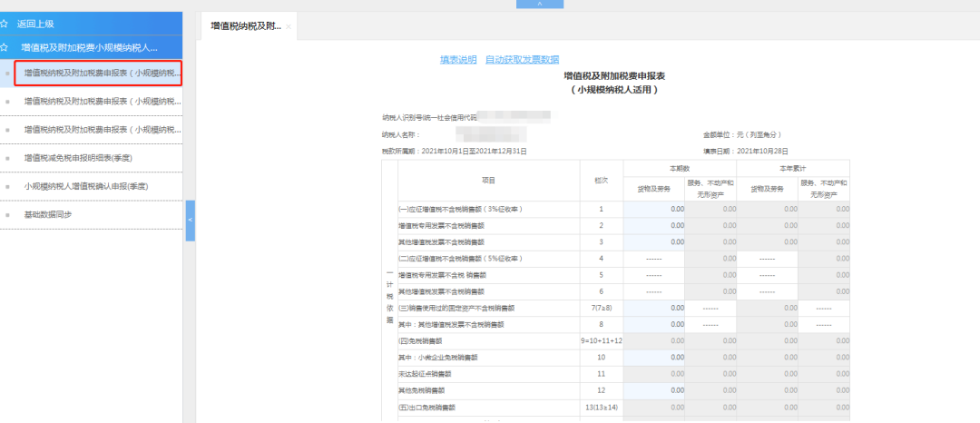Edit row 1 货物及劳务 本期数 field
This screenshot has width=980, height=423.
654,210
